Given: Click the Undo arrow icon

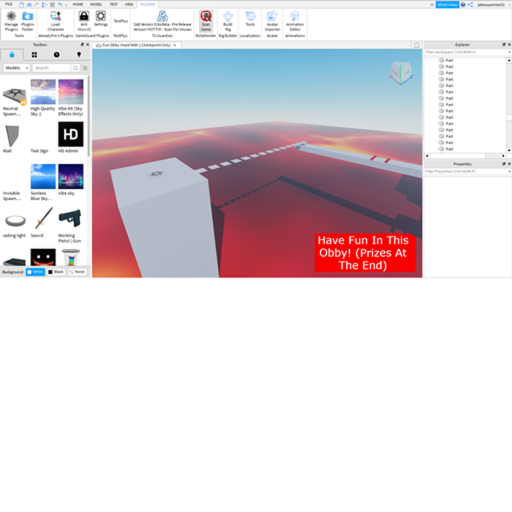Looking at the screenshot, I should click(x=60, y=4).
